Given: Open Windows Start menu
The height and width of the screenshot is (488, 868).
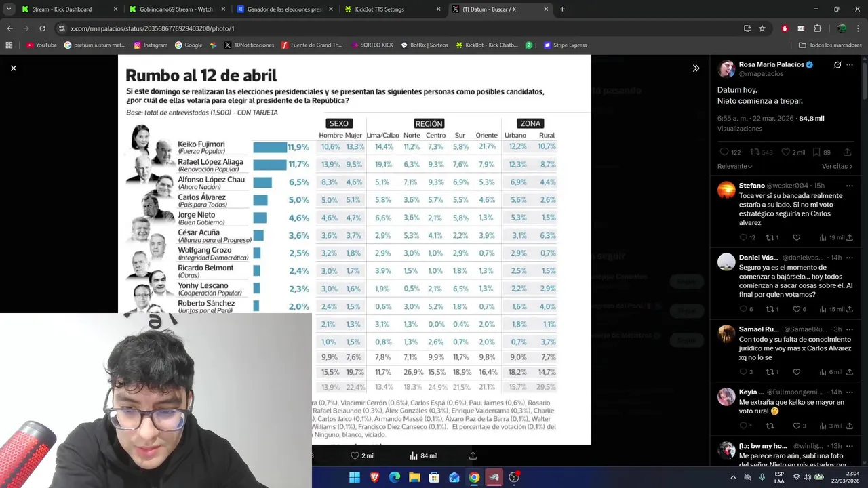Looking at the screenshot, I should [x=355, y=477].
